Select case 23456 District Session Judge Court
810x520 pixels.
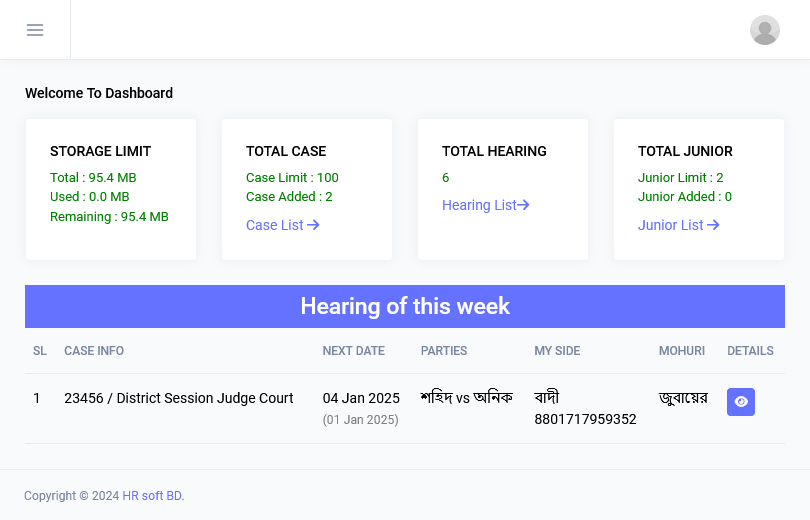179,398
